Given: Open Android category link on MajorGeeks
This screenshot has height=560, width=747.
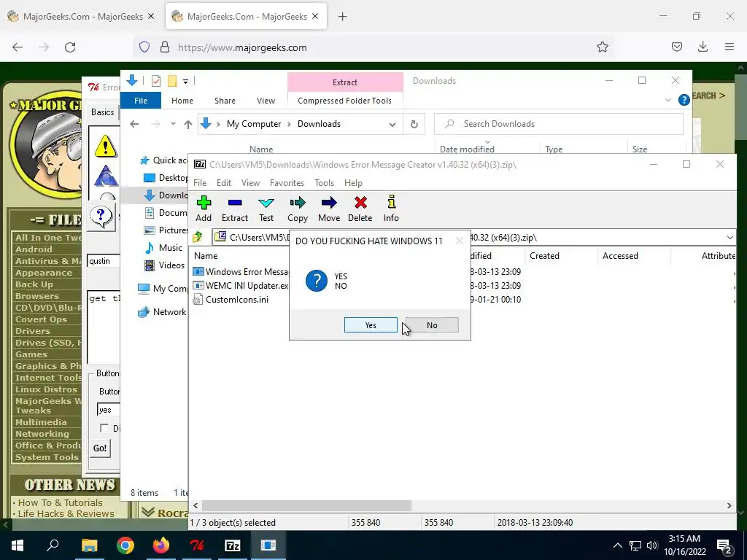Looking at the screenshot, I should [x=34, y=249].
